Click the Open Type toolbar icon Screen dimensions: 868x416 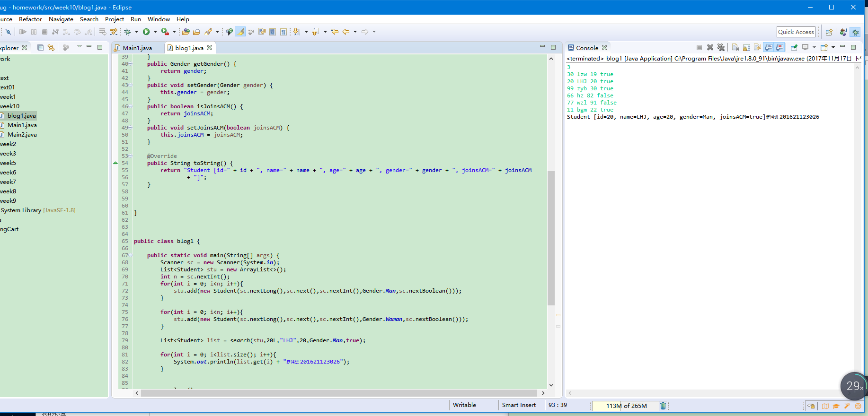coord(186,32)
